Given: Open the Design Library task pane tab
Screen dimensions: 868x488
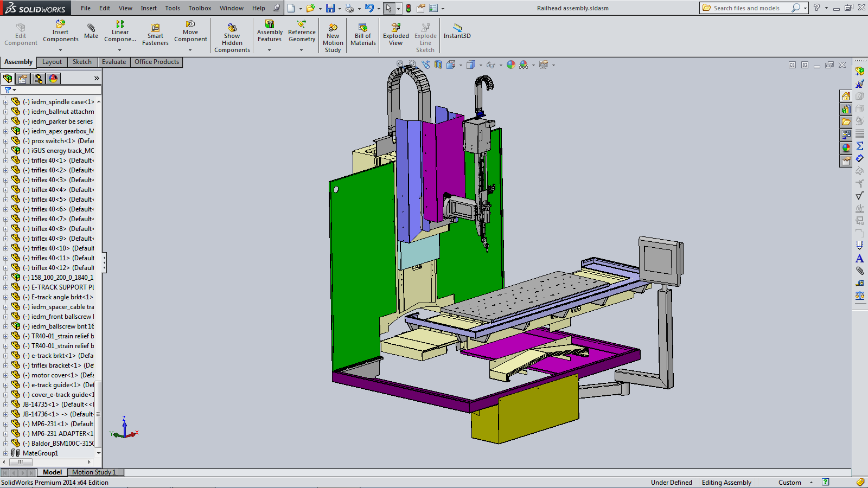Looking at the screenshot, I should [846, 109].
